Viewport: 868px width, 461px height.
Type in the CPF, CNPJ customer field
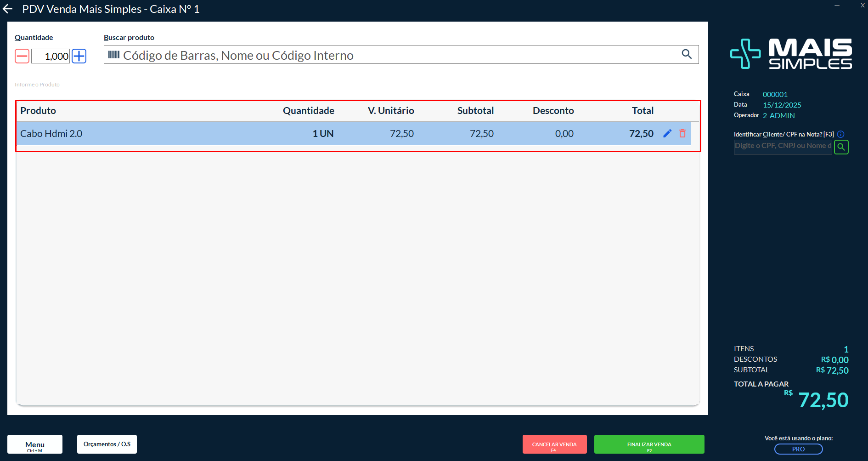(x=782, y=146)
